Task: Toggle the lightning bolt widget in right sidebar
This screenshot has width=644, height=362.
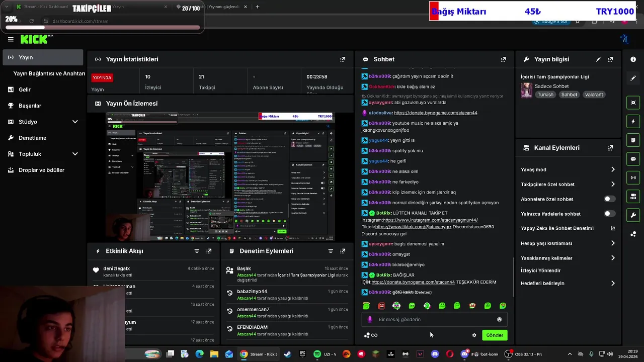Action: pyautogui.click(x=633, y=121)
